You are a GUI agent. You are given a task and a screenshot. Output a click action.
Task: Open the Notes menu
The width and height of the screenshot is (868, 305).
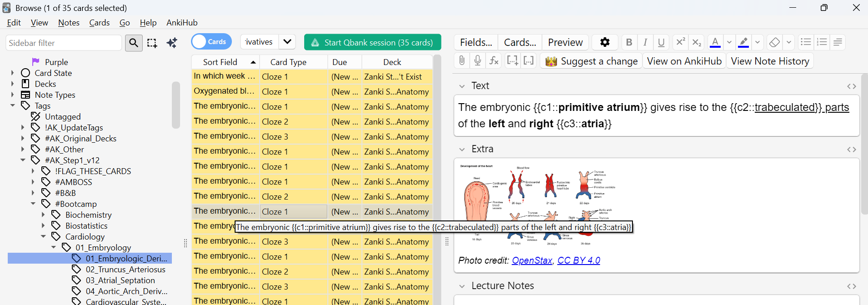click(69, 23)
